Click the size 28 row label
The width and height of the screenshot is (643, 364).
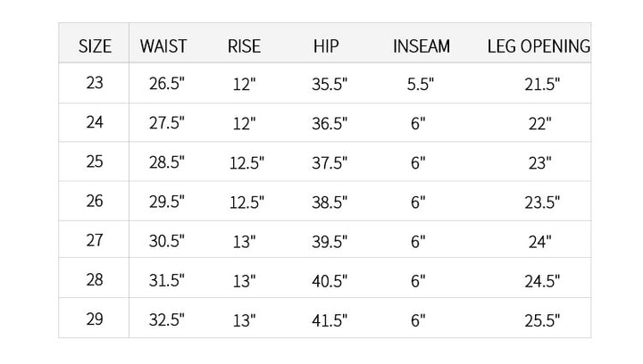(95, 280)
